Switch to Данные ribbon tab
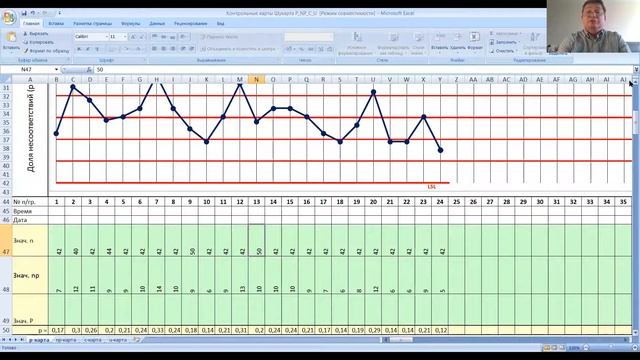 point(157,24)
